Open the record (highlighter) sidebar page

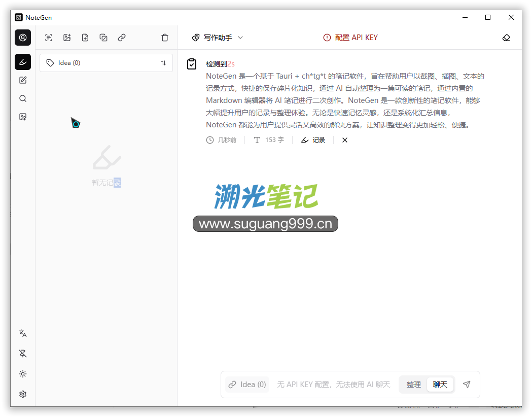click(x=23, y=62)
